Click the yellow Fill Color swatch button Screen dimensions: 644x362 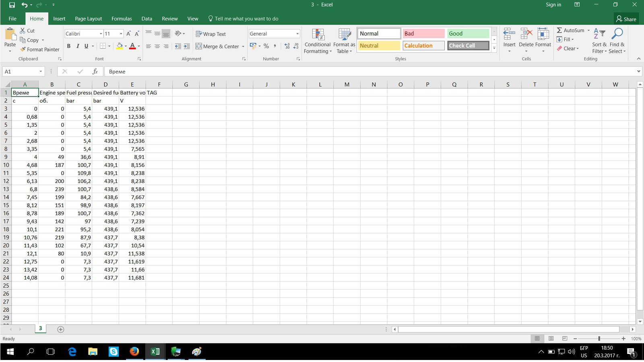(x=120, y=46)
